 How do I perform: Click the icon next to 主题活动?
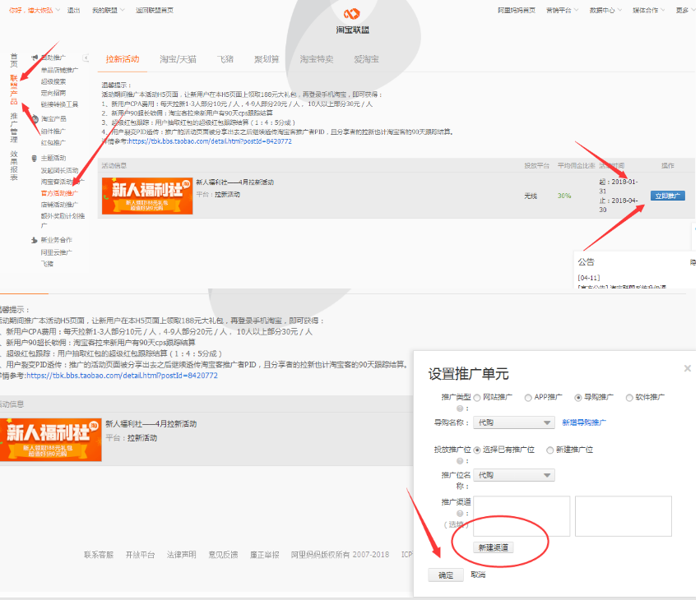35,158
